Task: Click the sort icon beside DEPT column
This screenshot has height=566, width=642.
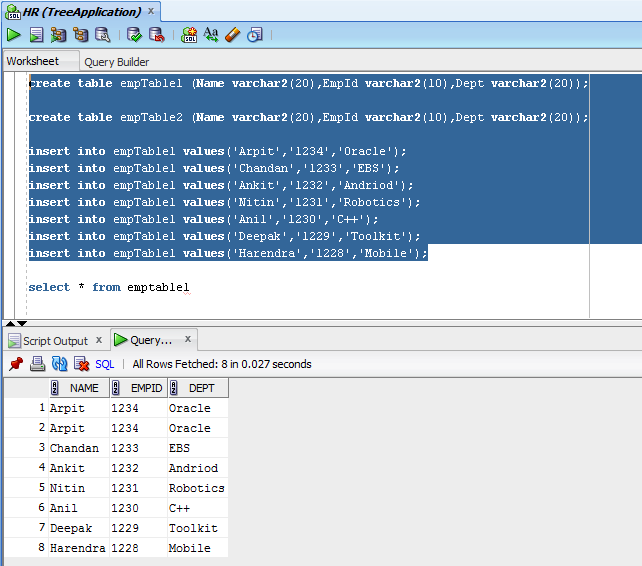Action: pyautogui.click(x=174, y=388)
